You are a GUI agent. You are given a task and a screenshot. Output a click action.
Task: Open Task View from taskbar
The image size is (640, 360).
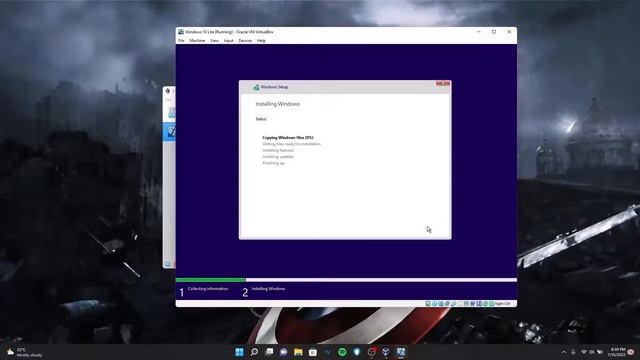coord(269,352)
